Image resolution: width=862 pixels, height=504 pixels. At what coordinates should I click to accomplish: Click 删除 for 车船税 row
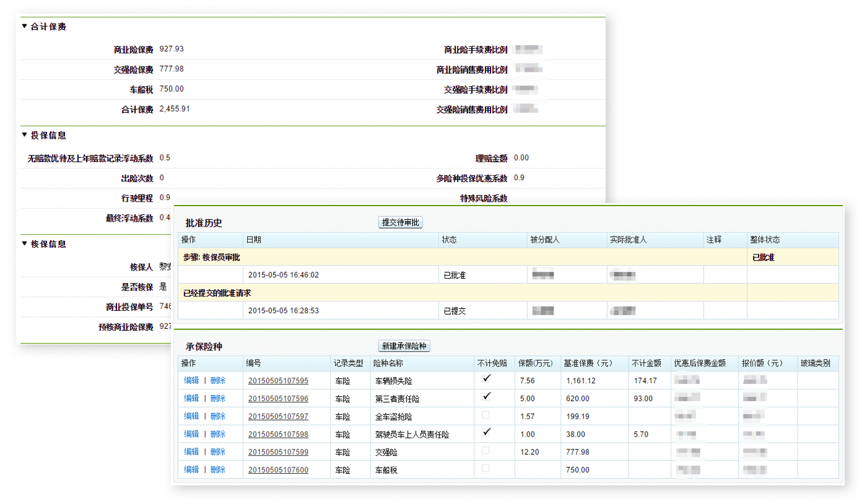coord(218,470)
